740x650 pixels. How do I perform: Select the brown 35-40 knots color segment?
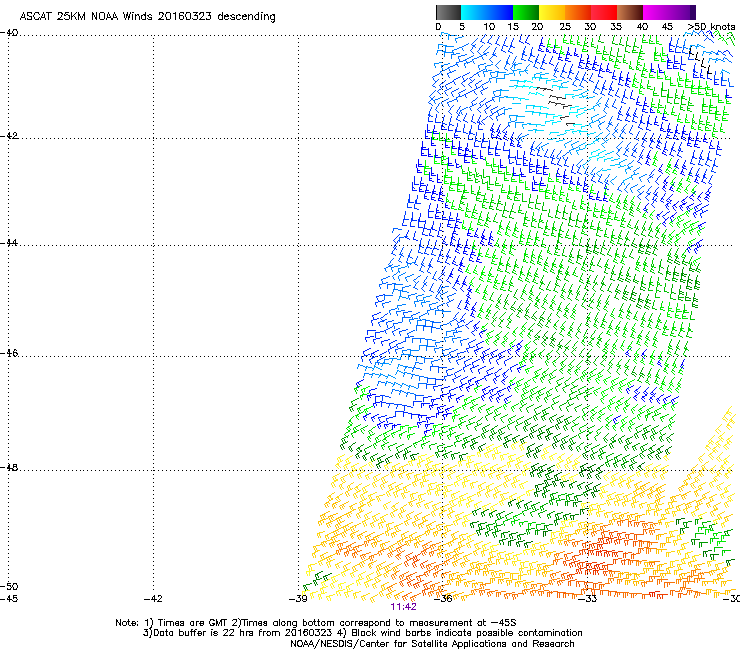(x=630, y=12)
